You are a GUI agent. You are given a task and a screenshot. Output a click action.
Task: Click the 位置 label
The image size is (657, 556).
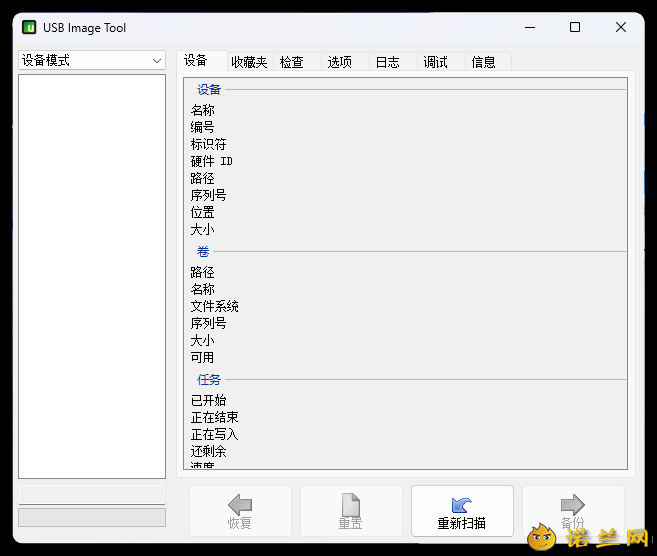202,212
